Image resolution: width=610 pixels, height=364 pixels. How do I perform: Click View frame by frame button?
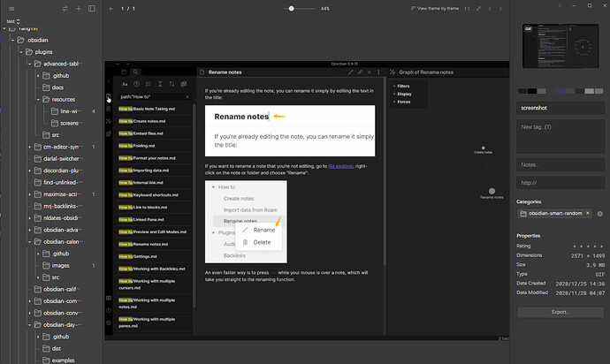435,9
